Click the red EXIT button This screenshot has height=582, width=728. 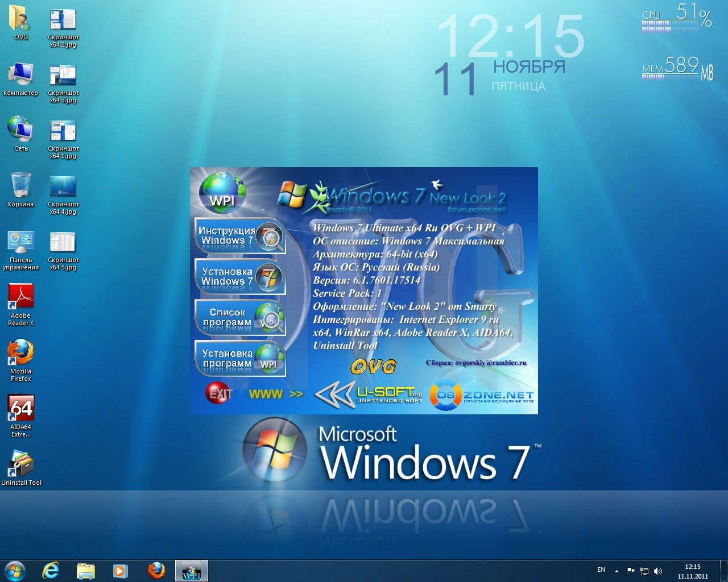(219, 393)
